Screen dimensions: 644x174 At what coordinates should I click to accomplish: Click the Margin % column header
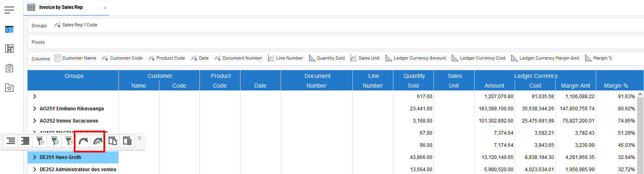click(616, 86)
